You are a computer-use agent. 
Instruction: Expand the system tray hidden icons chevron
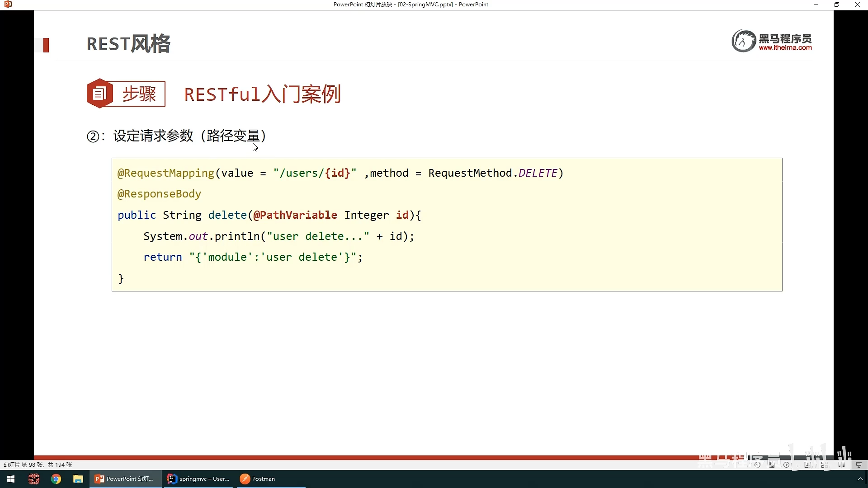coord(860,479)
